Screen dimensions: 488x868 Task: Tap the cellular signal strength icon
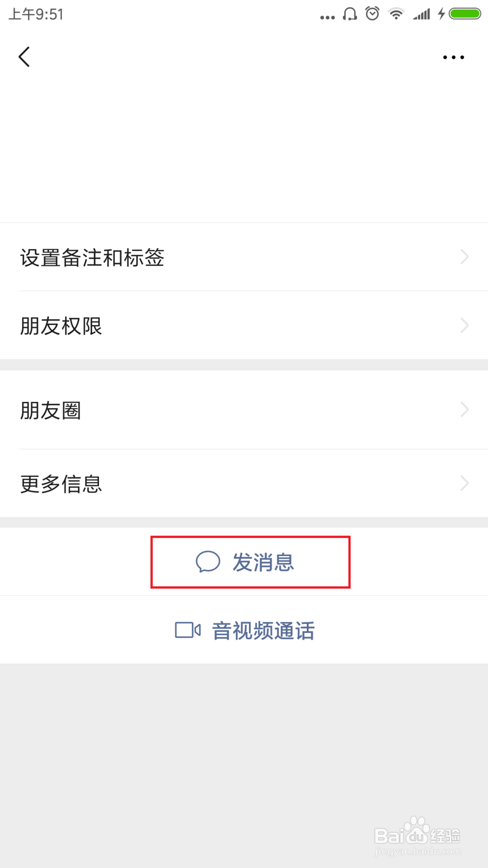click(x=422, y=14)
